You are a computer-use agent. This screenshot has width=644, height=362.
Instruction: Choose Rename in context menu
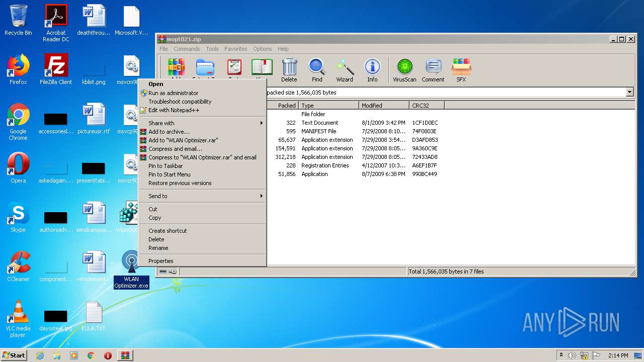click(x=202, y=248)
